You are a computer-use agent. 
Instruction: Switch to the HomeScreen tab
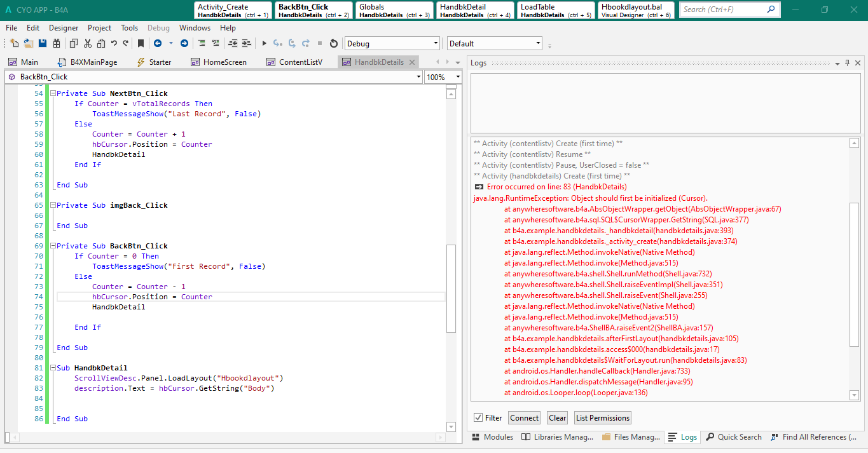pyautogui.click(x=219, y=62)
